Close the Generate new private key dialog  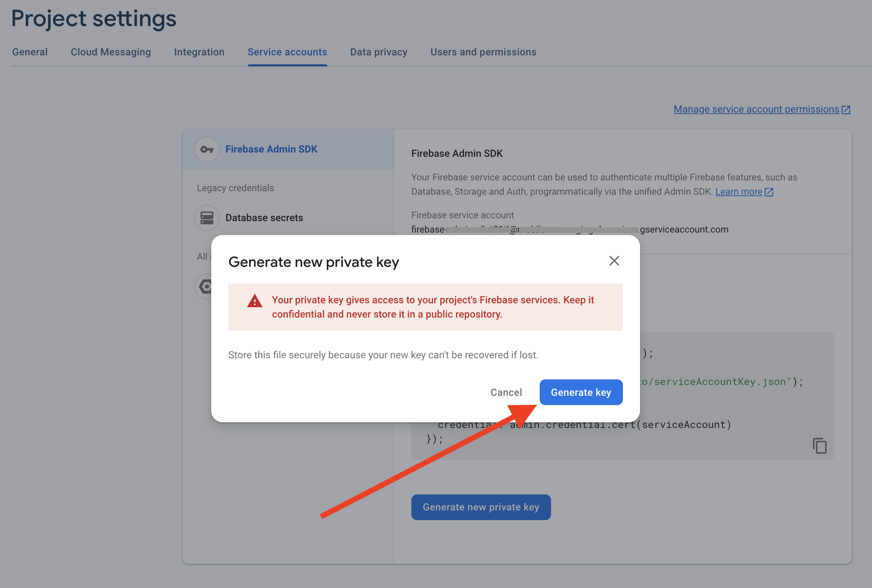tap(614, 261)
